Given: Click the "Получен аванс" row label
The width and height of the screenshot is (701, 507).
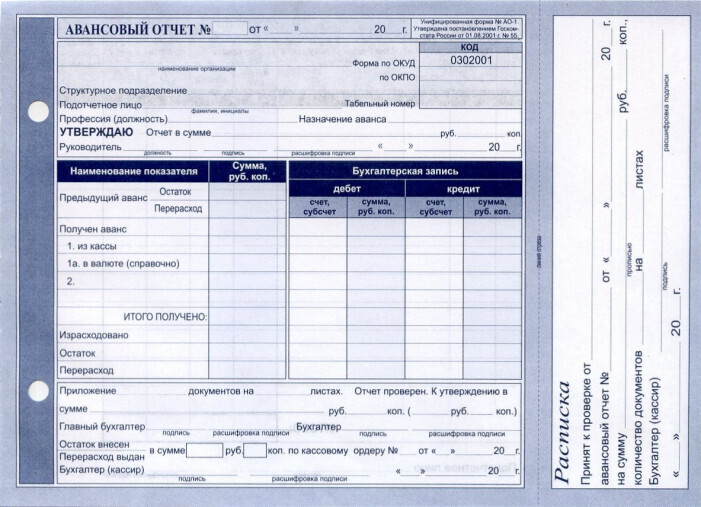Looking at the screenshot, I should click(x=93, y=229).
